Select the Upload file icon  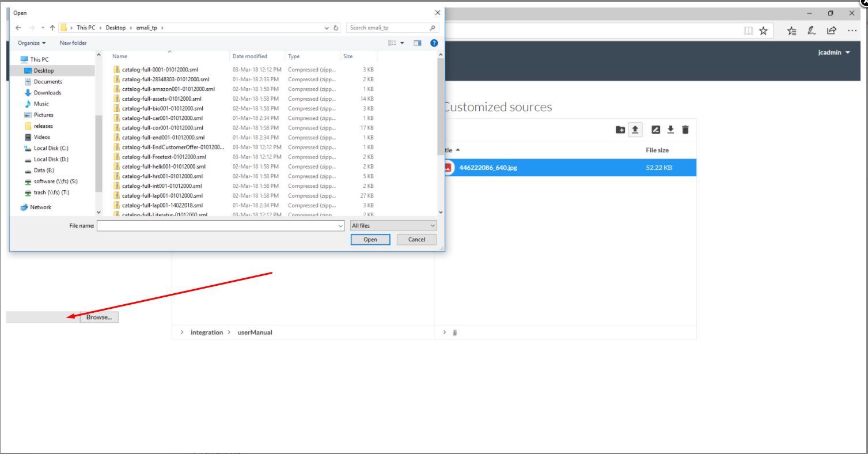coord(635,130)
